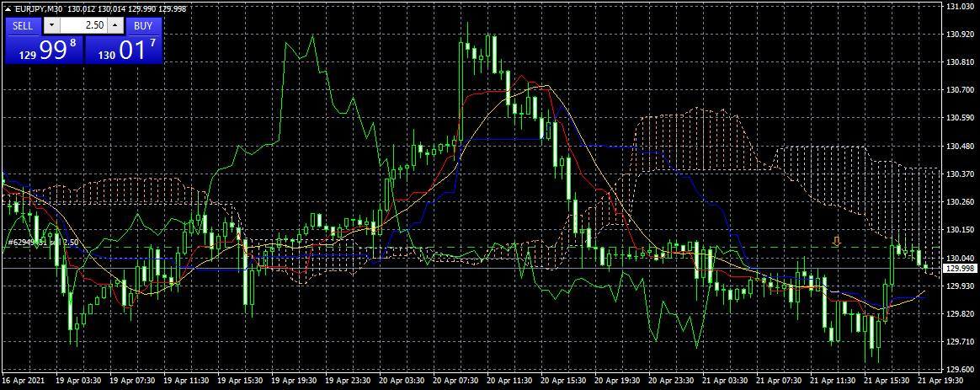Click the 20 Apr 19:30 time label
Viewport: 980px width, 390px height.
pos(617,381)
